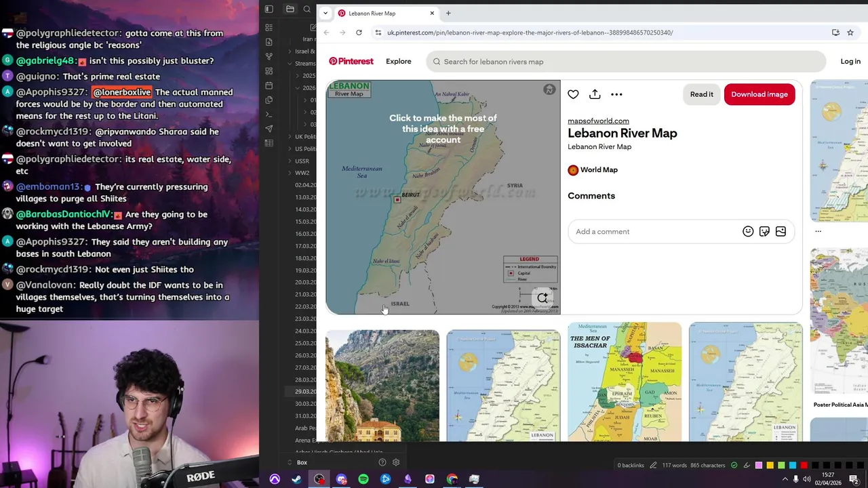
Task: Open Box vault switcher
Action: pyautogui.click(x=302, y=463)
